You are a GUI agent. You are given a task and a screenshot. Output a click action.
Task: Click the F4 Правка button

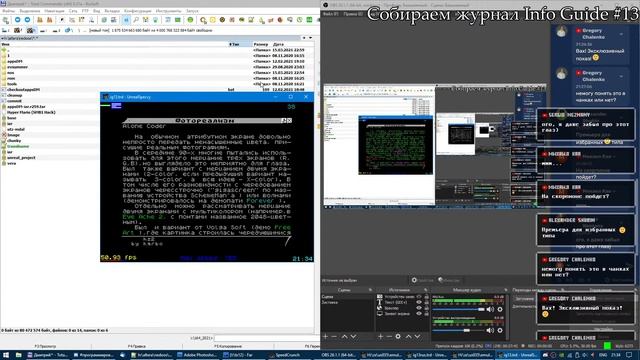click(x=137, y=346)
